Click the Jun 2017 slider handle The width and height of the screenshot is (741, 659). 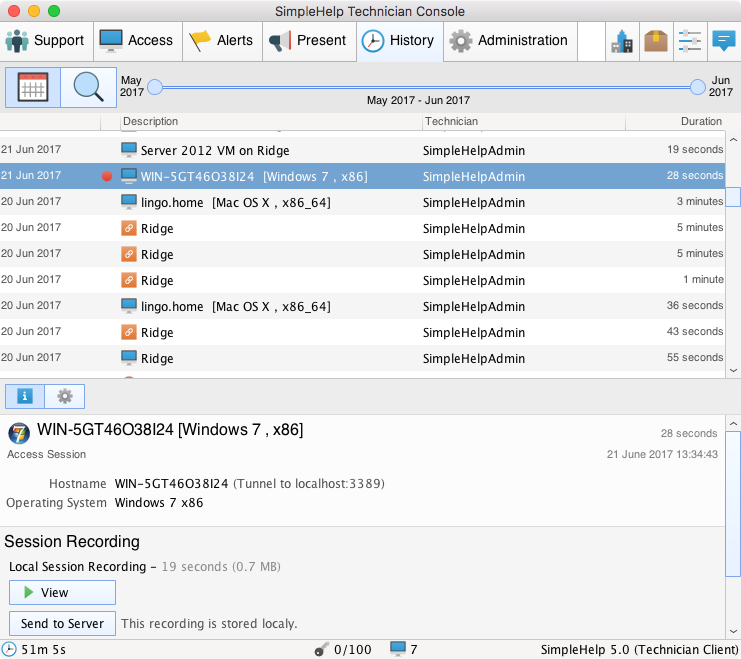tap(698, 87)
